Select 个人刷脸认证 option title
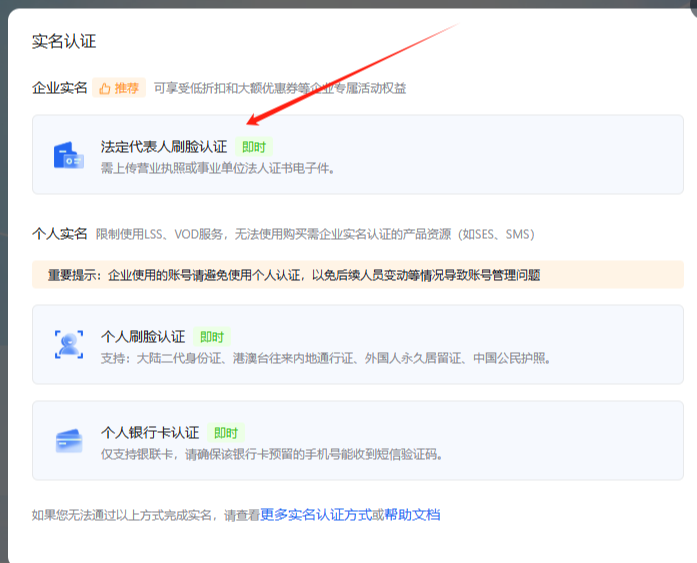 tap(143, 336)
